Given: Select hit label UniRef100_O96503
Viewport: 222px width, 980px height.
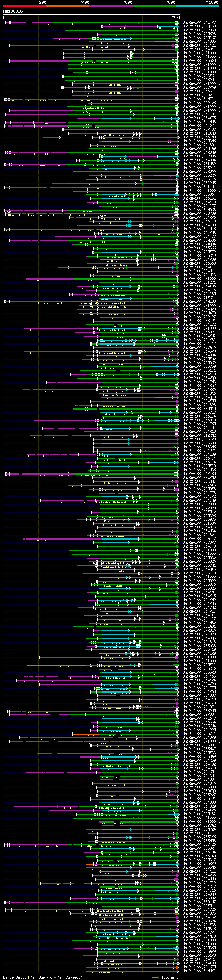Looking at the screenshot, I should click(199, 61).
